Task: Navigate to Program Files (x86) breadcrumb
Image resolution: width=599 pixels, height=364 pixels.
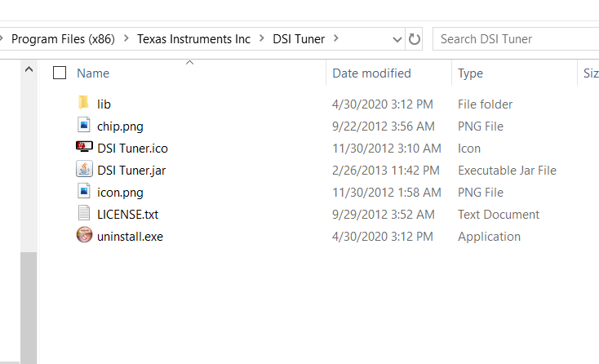Action: pyautogui.click(x=63, y=39)
